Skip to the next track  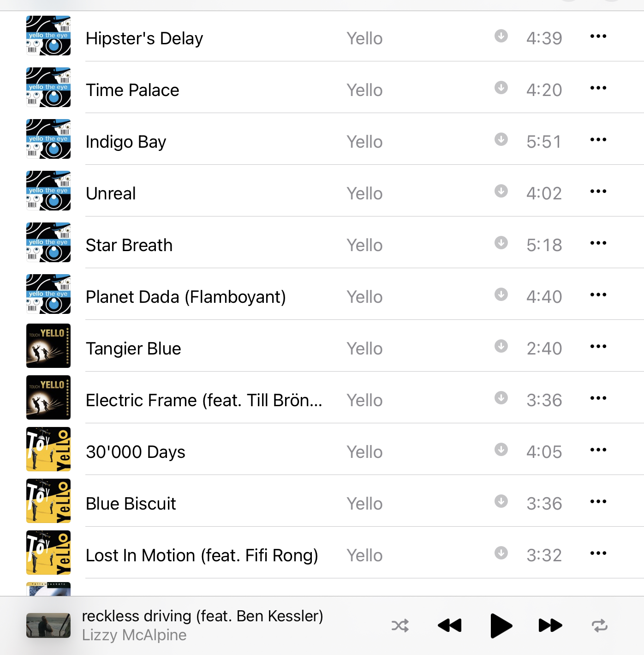(x=550, y=625)
